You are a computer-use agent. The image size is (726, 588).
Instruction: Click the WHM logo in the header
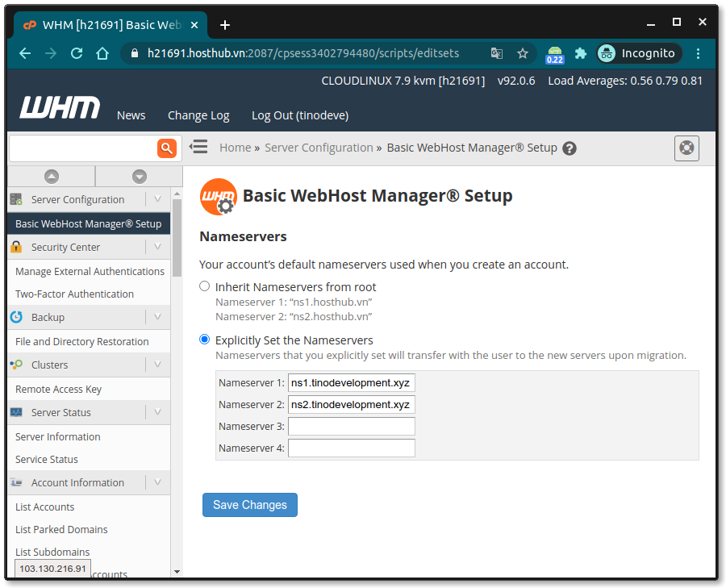tap(60, 107)
